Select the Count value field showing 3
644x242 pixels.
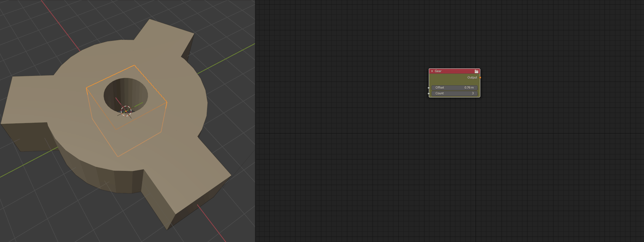click(454, 93)
